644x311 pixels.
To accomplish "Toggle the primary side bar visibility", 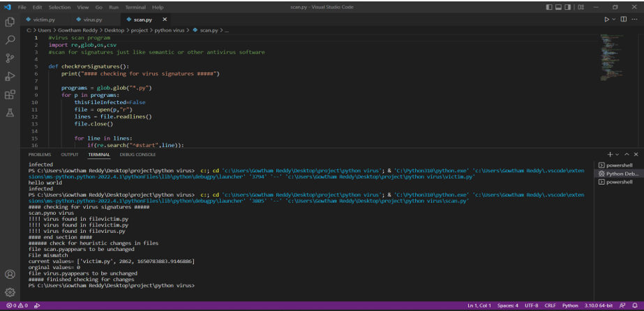I will [x=549, y=8].
